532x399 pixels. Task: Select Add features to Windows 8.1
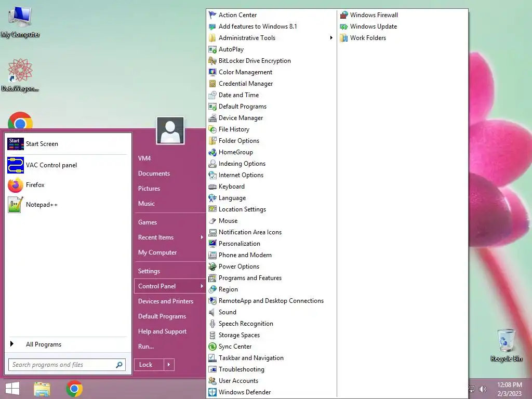tap(258, 26)
